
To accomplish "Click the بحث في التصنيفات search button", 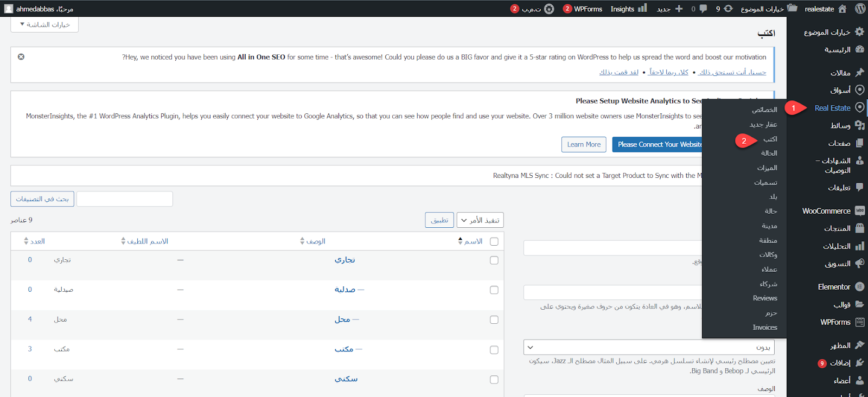I will click(x=42, y=199).
